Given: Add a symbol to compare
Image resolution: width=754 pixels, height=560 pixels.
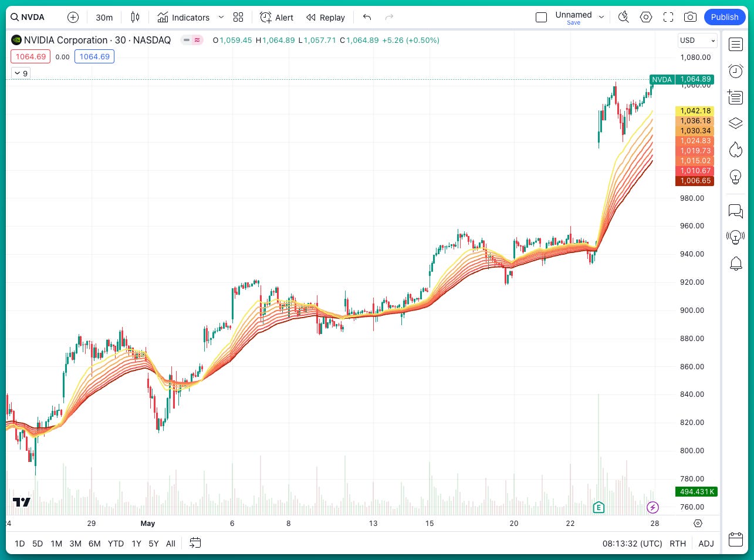Looking at the screenshot, I should coord(73,17).
